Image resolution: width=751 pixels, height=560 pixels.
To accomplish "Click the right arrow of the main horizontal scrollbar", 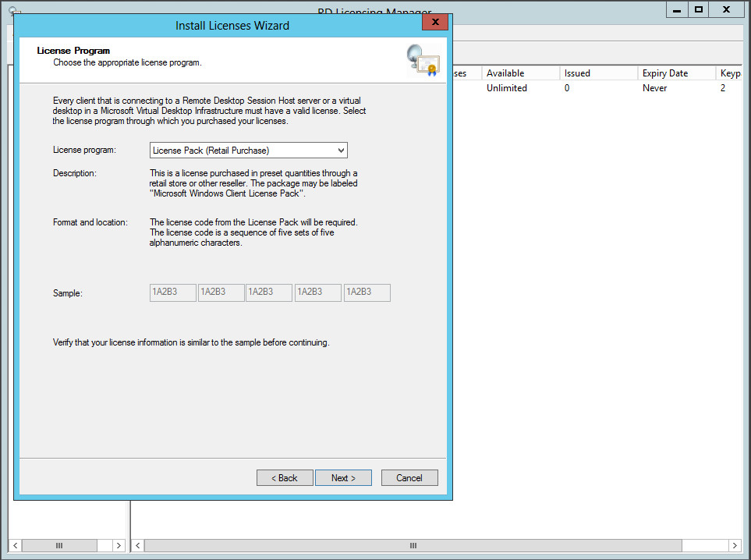I will [735, 546].
